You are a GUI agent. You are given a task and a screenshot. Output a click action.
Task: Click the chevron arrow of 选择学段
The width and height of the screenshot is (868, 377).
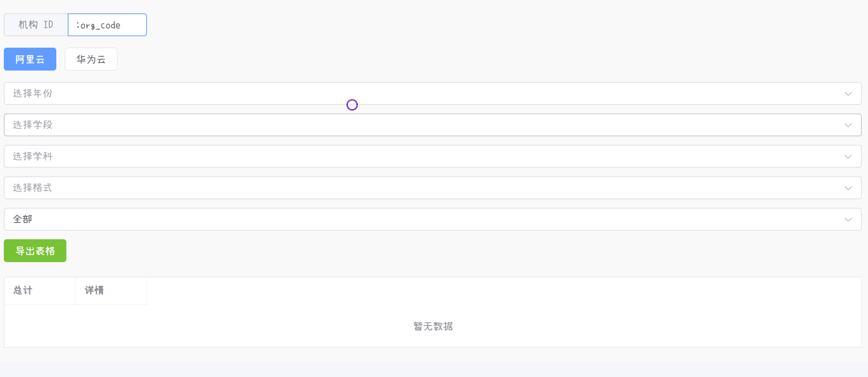click(848, 125)
